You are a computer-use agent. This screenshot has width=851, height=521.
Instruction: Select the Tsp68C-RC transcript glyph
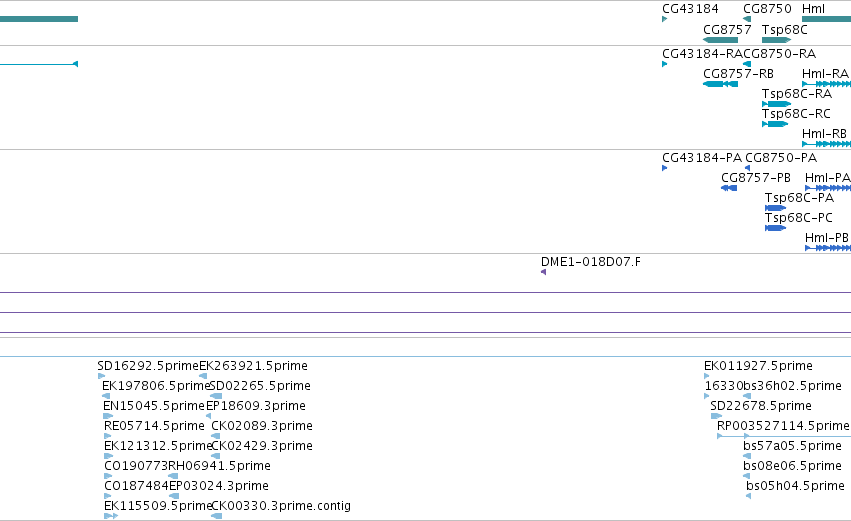pos(775,124)
